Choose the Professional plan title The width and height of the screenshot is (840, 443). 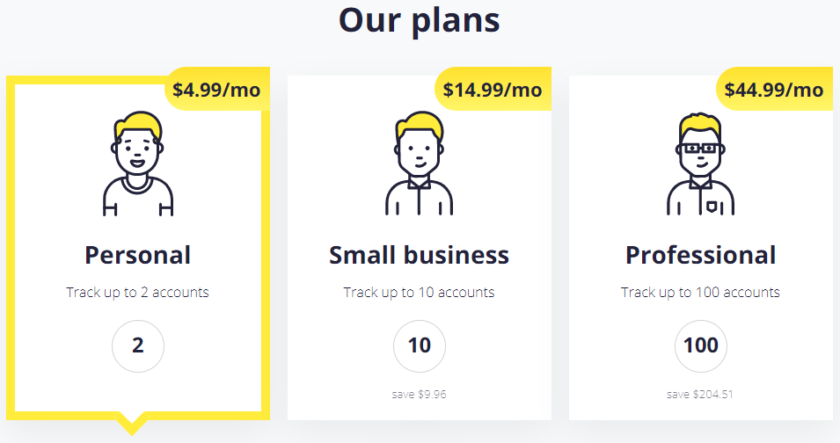(x=701, y=255)
